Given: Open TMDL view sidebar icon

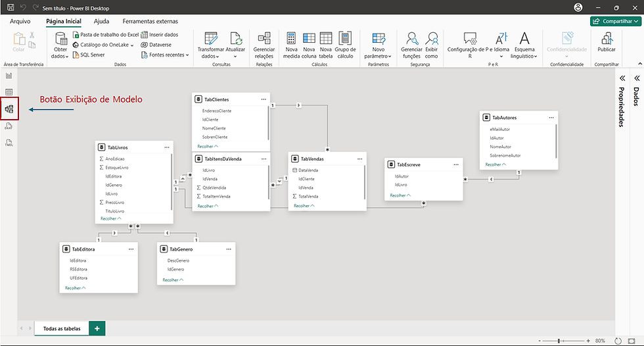Looking at the screenshot, I should pos(9,143).
